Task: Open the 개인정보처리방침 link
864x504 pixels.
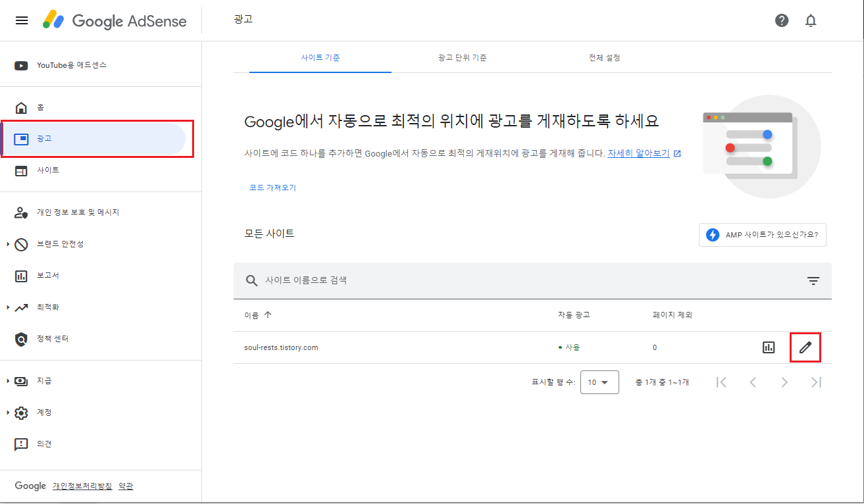Action: tap(82, 486)
